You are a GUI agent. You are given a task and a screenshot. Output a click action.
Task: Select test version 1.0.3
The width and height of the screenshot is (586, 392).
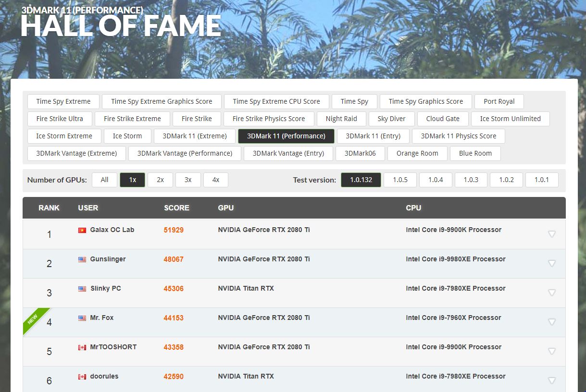click(471, 180)
